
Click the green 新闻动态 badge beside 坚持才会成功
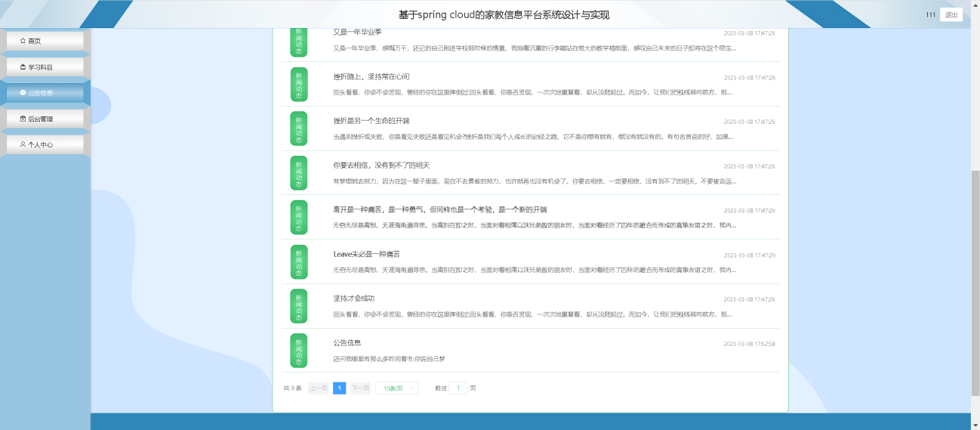coord(299,306)
